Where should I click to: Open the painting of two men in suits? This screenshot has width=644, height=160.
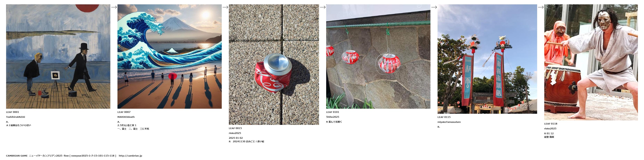pyautogui.click(x=58, y=56)
